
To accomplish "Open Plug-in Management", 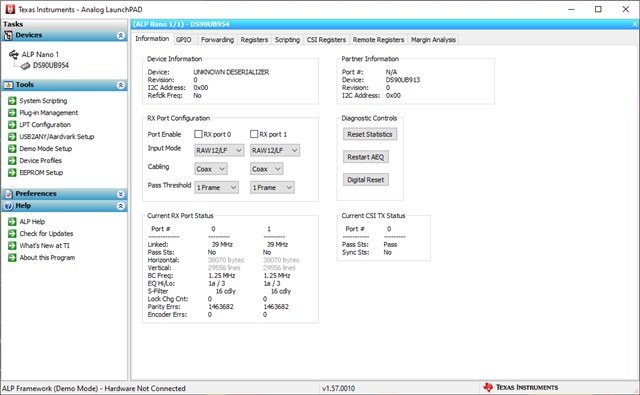I will [49, 113].
